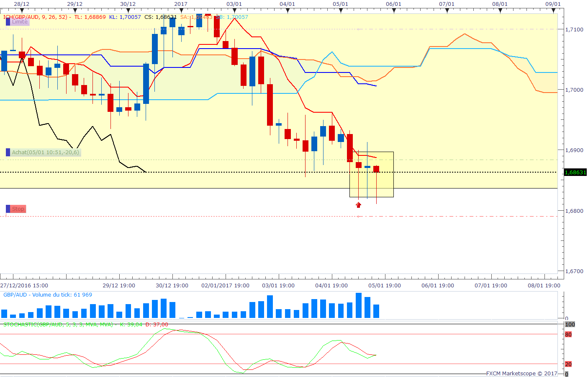This screenshot has height=377, width=588.
Task: Open the Achat(05/01 10:51) position label
Action: tap(45, 152)
